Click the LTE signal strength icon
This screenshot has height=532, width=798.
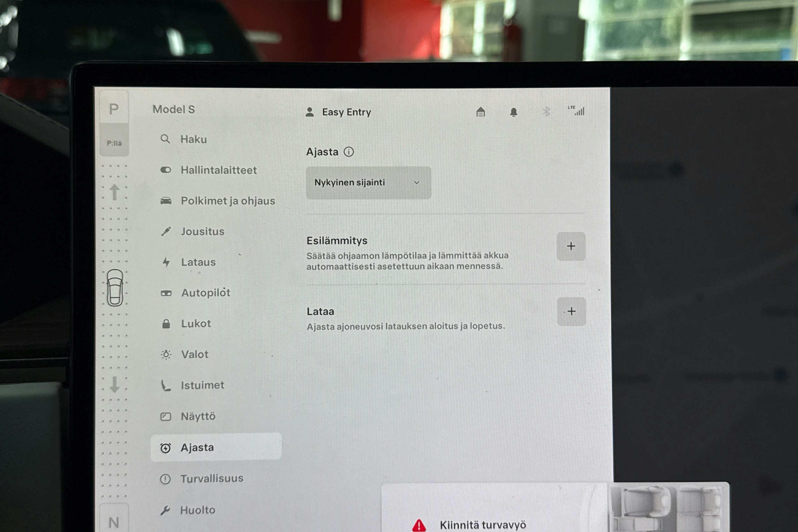[576, 111]
